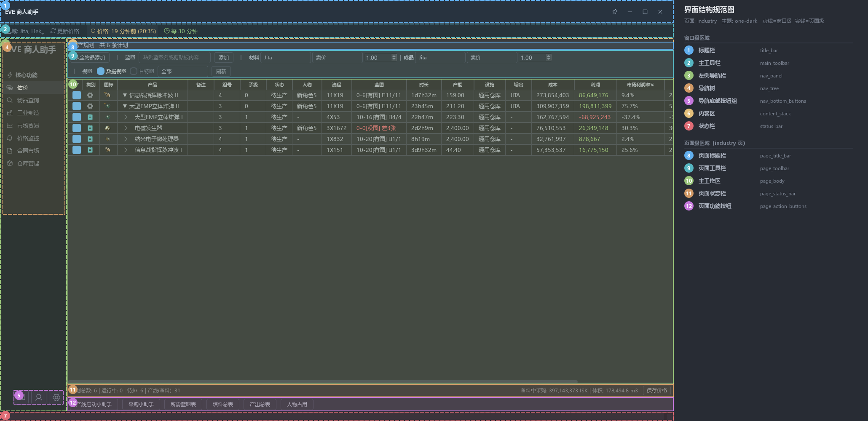
Task: Select the 数据视图 view radio button
Action: tap(101, 71)
